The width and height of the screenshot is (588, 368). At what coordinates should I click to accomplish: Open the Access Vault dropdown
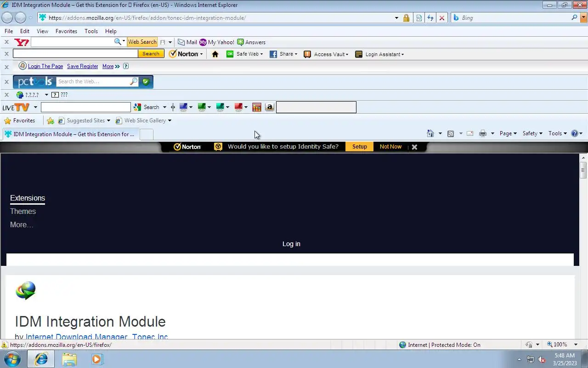click(326, 54)
